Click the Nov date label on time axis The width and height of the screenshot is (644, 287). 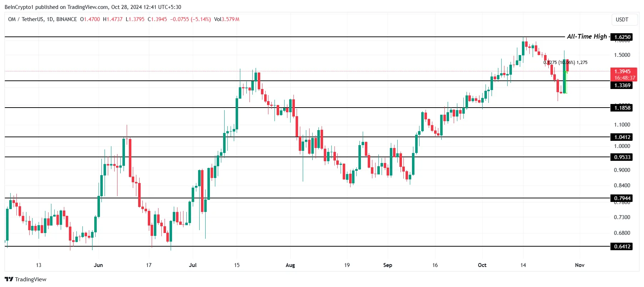click(580, 265)
